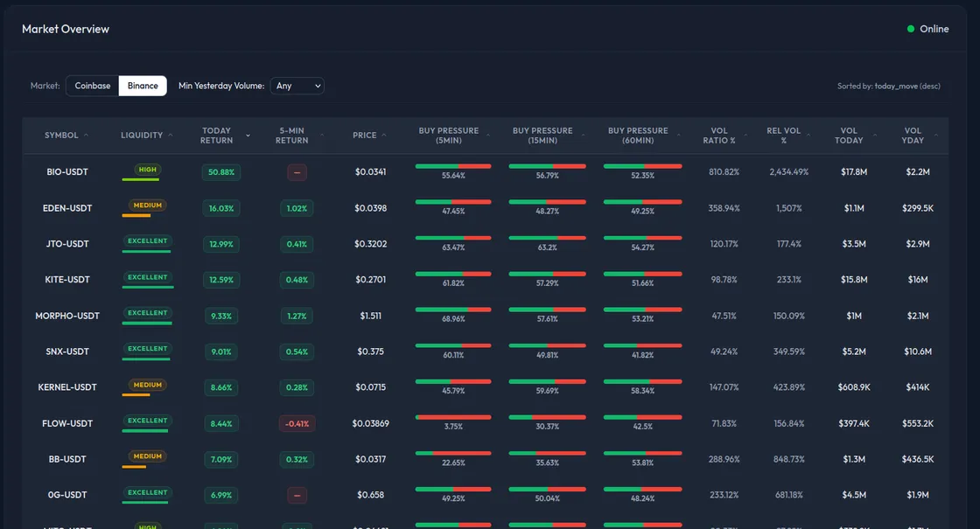The image size is (980, 529).
Task: Select the Binance market tab
Action: 143,86
